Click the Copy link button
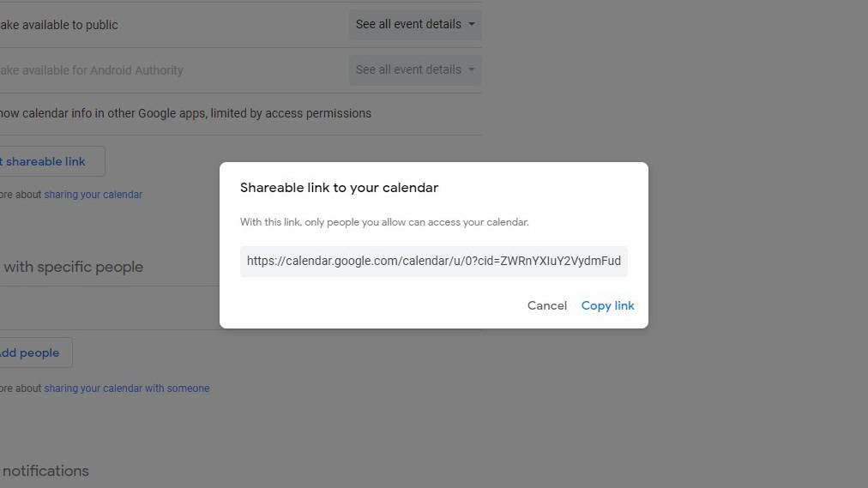 (x=607, y=305)
